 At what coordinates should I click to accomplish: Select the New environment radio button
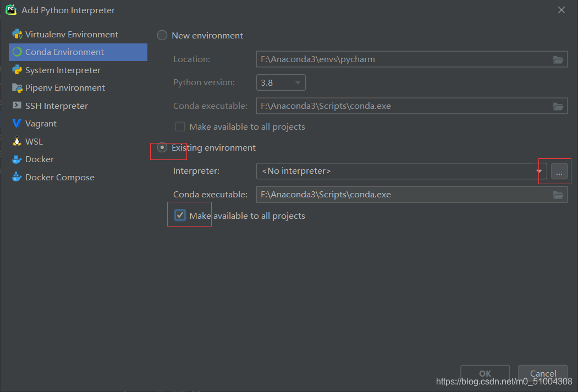point(162,35)
